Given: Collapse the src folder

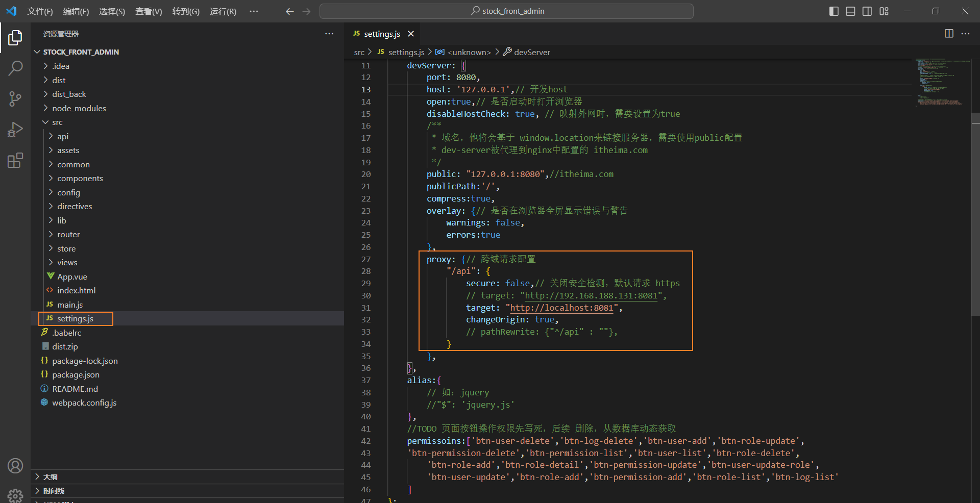Looking at the screenshot, I should [187, 122].
